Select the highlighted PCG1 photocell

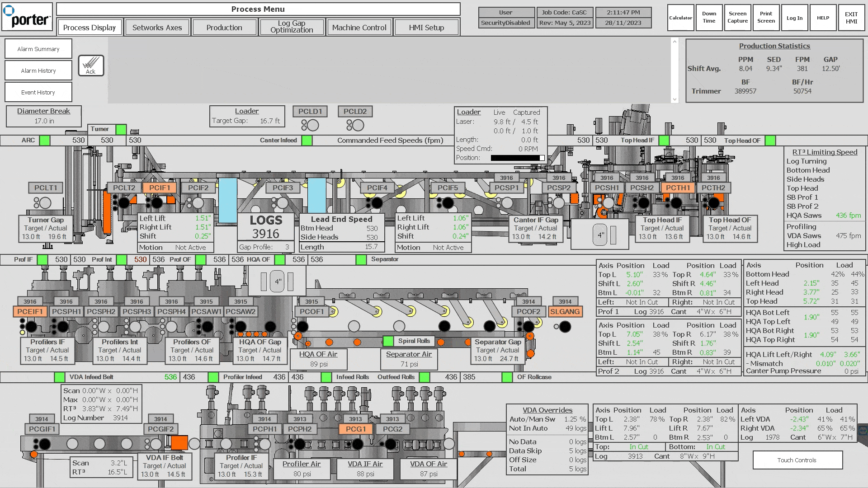click(356, 429)
